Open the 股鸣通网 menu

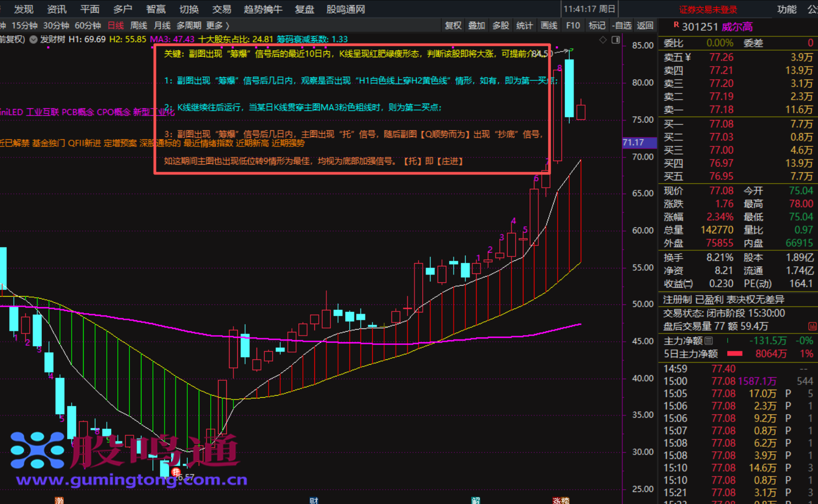click(346, 9)
